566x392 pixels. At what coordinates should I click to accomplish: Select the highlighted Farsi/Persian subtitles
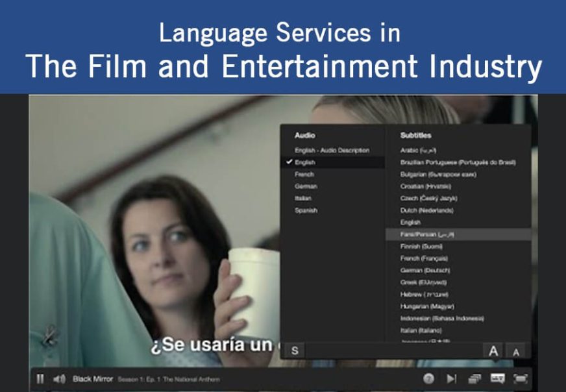458,234
